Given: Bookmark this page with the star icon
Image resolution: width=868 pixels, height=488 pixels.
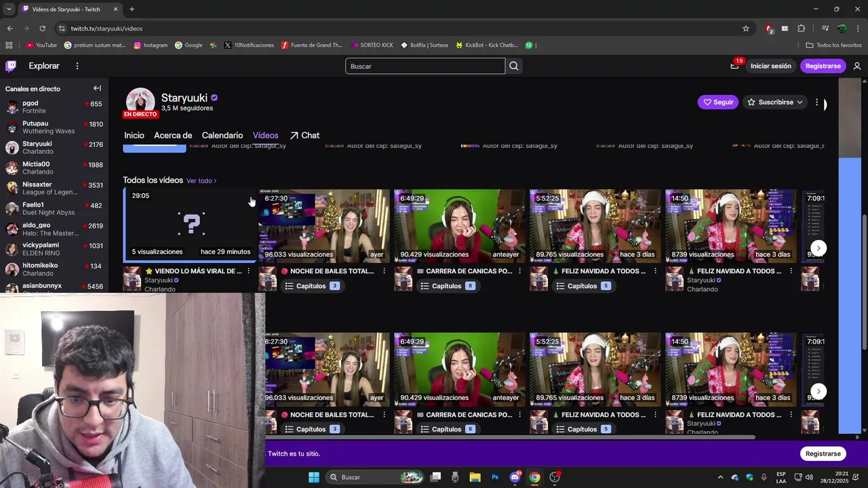Looking at the screenshot, I should coord(746,28).
